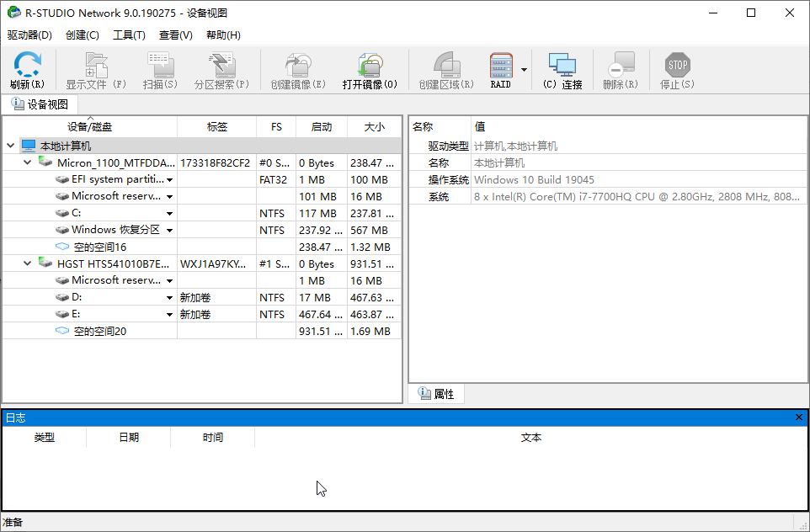Select the 空的空间20 empty-space icon
This screenshot has width=810, height=532.
pyautogui.click(x=62, y=331)
